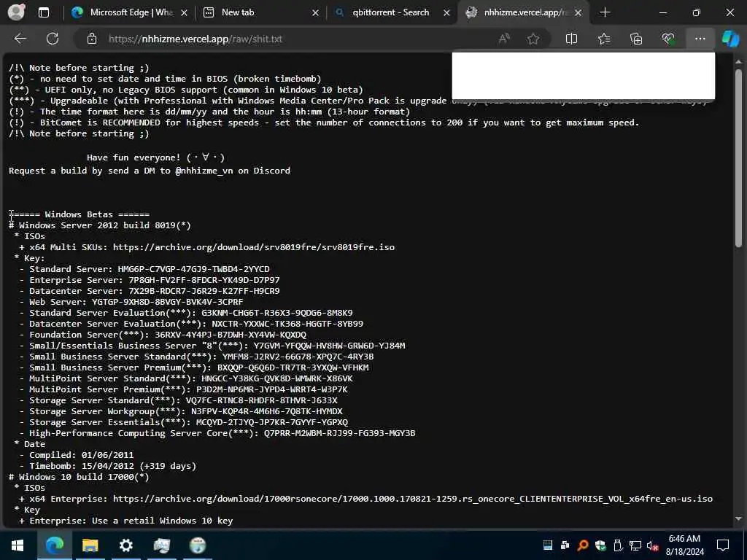747x560 pixels.
Task: Click the page vertical scrollbar thumb
Action: pos(738,158)
